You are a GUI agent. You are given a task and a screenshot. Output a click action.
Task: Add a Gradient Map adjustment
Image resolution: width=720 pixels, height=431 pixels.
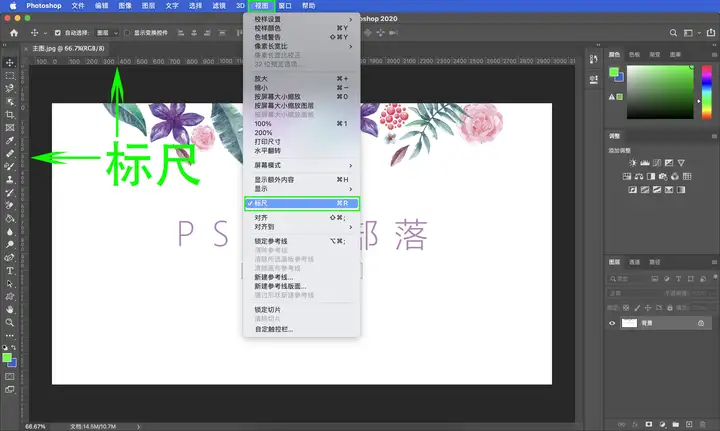[681, 190]
